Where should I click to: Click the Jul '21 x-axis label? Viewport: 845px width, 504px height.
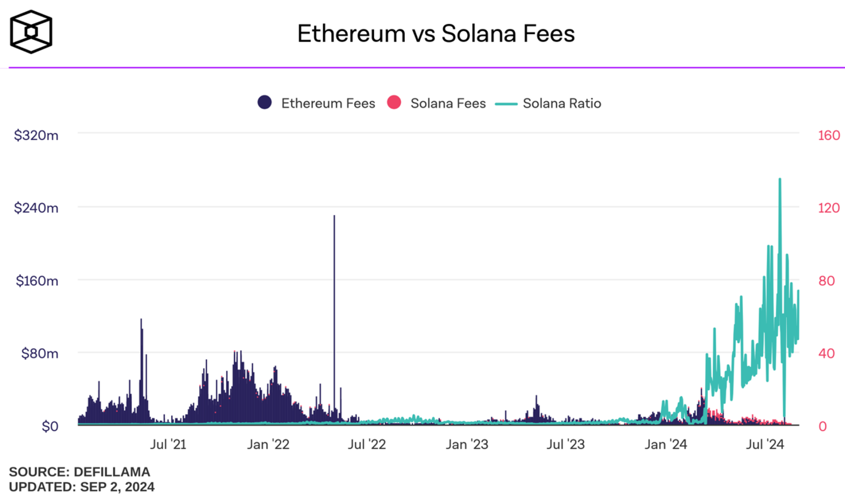(x=168, y=444)
